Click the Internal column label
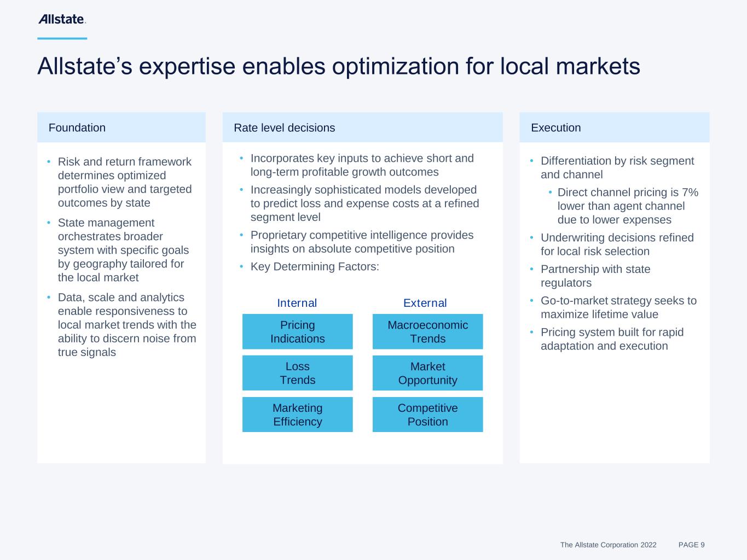Screen dimensions: 747x560 [x=297, y=303]
